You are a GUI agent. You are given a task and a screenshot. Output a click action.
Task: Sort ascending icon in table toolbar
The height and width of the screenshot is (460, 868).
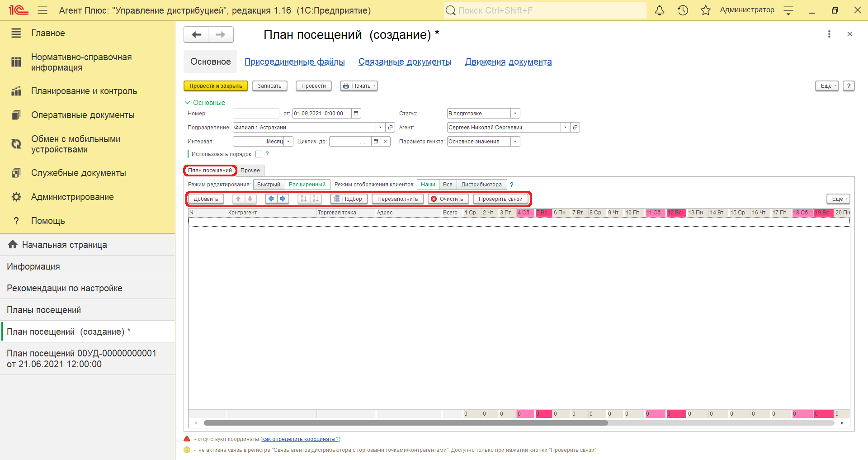[304, 199]
